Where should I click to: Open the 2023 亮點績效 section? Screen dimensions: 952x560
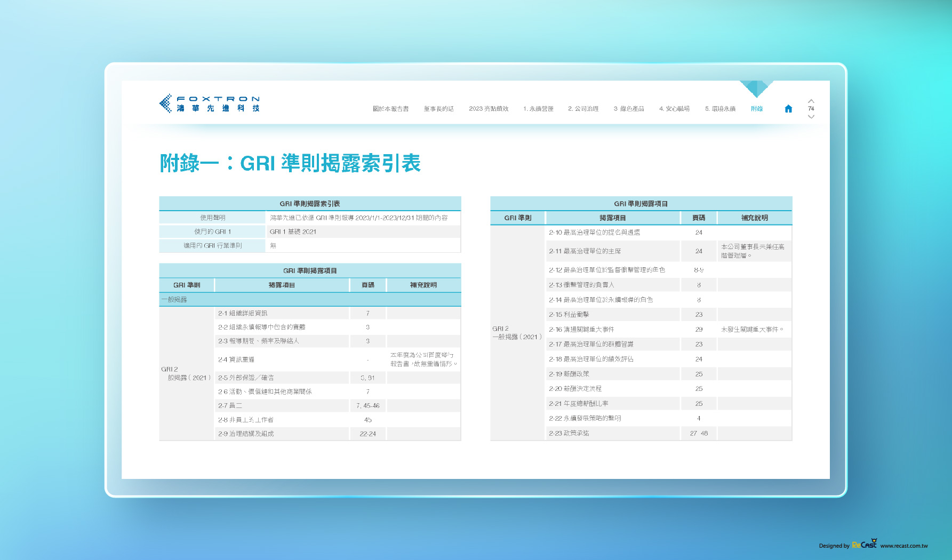489,109
